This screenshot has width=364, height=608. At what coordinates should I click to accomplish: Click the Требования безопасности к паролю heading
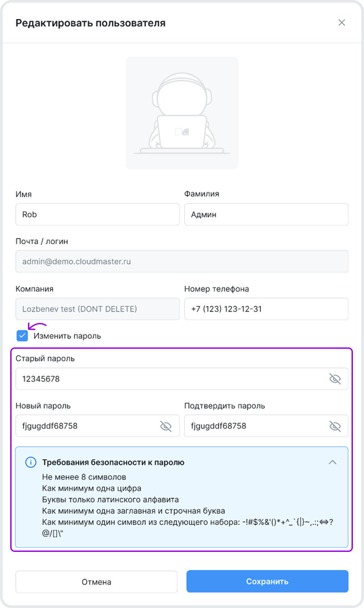click(113, 462)
